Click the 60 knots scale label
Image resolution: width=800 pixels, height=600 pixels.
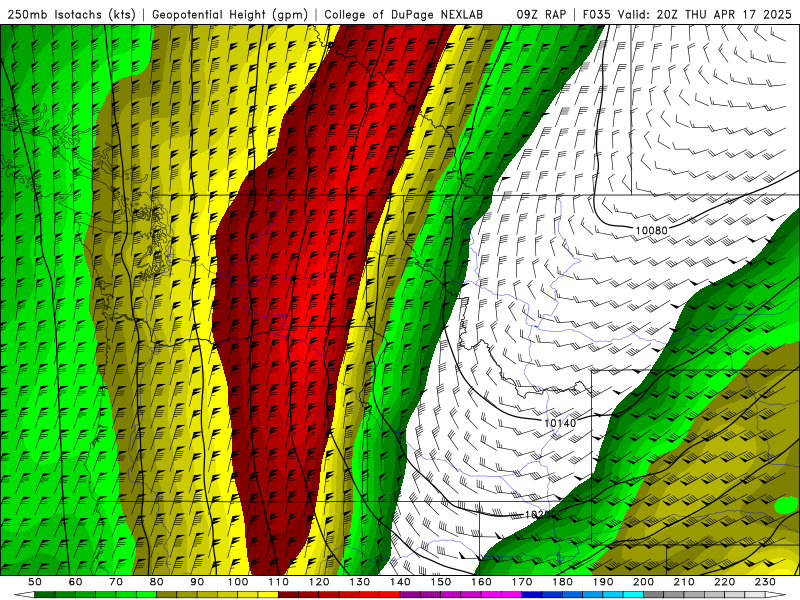75,582
